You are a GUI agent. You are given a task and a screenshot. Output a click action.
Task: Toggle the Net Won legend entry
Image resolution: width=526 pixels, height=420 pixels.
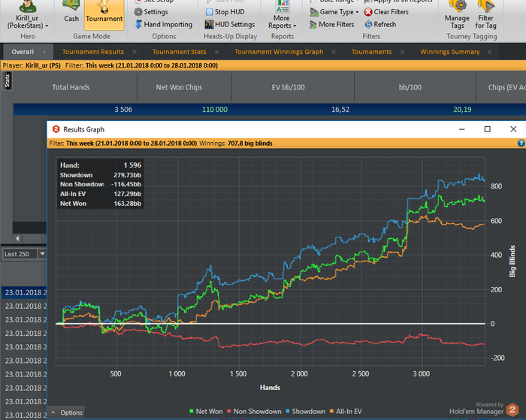(x=206, y=411)
